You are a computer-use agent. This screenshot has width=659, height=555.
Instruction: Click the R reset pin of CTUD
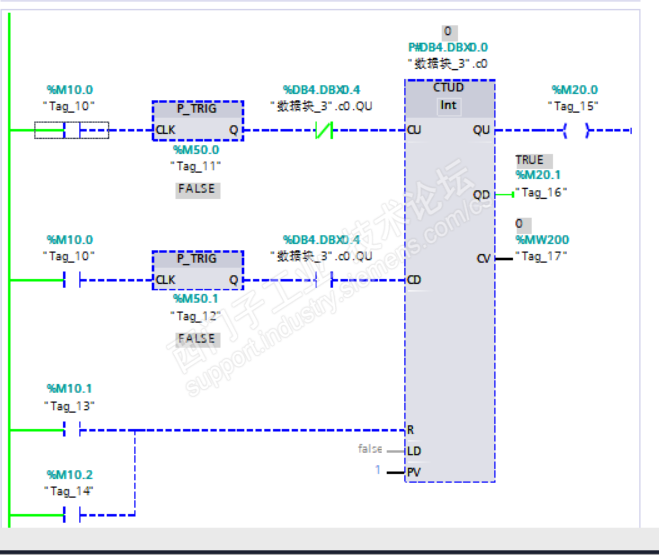411,430
